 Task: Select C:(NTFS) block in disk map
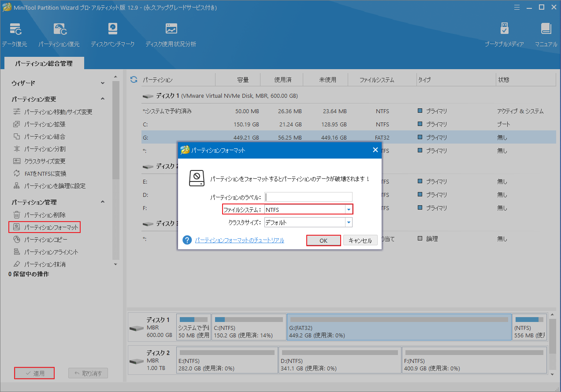coord(249,327)
